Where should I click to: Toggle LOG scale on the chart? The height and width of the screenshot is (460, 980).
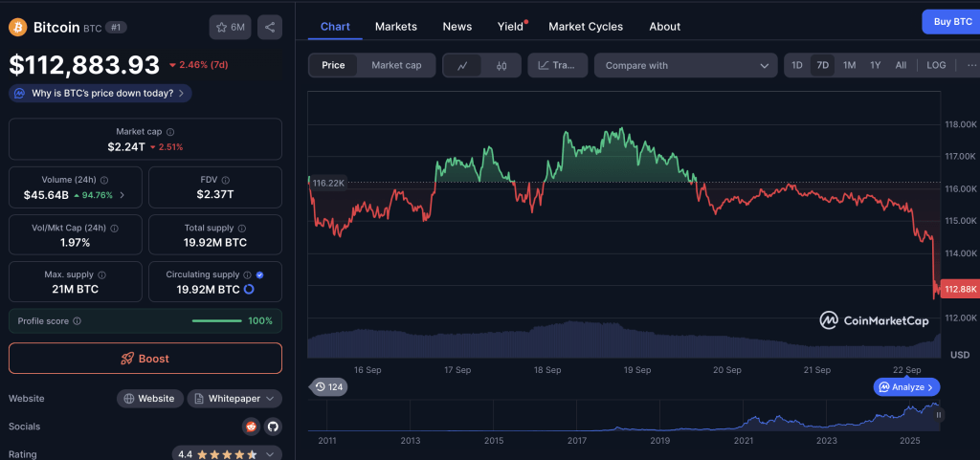pos(936,65)
